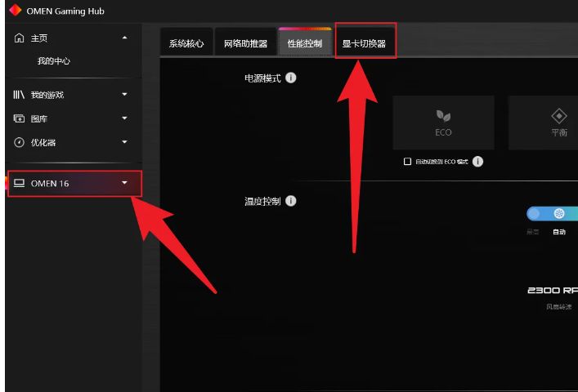Click the 自动 label under temperature switch
Image resolution: width=578 pixels, height=392 pixels.
pyautogui.click(x=559, y=232)
